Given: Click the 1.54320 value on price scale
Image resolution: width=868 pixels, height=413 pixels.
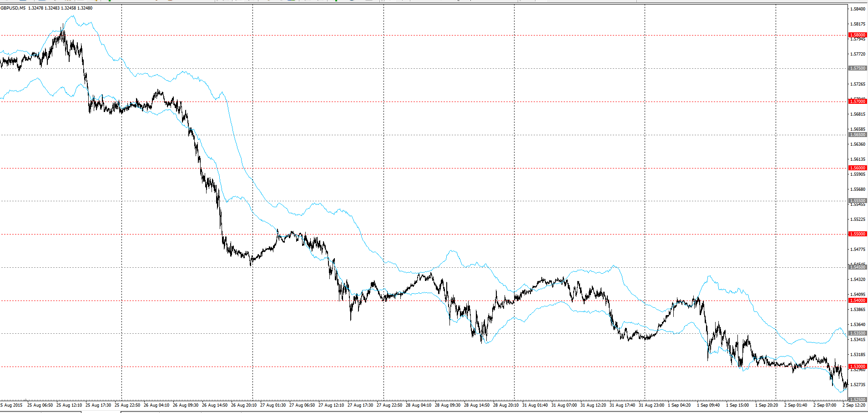Looking at the screenshot, I should coord(858,280).
